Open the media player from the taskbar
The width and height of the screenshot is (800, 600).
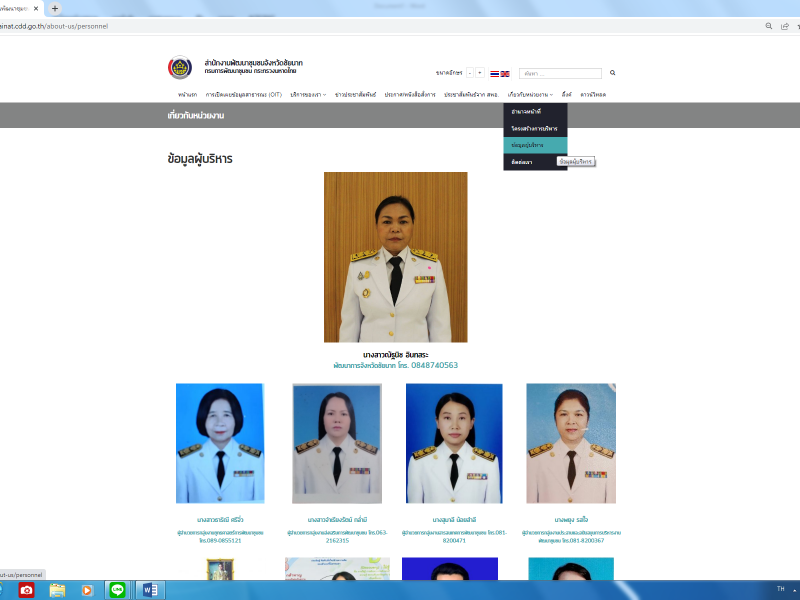[87, 590]
